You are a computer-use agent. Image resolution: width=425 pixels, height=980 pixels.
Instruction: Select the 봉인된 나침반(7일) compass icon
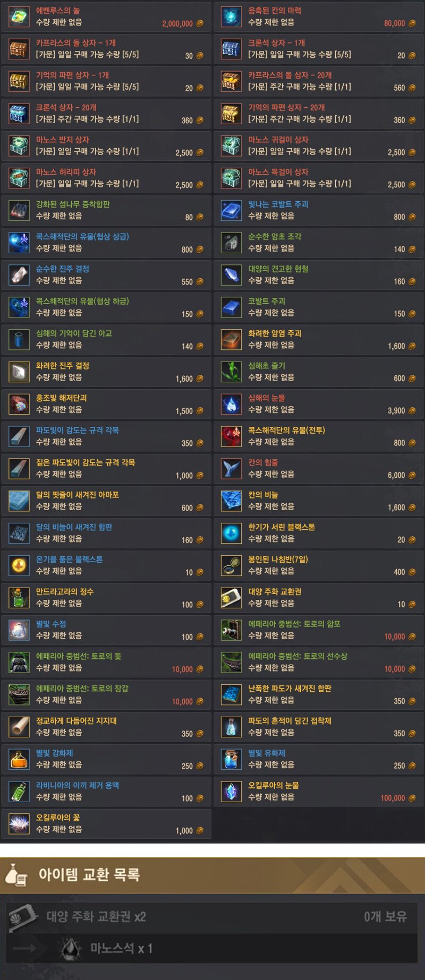(231, 566)
